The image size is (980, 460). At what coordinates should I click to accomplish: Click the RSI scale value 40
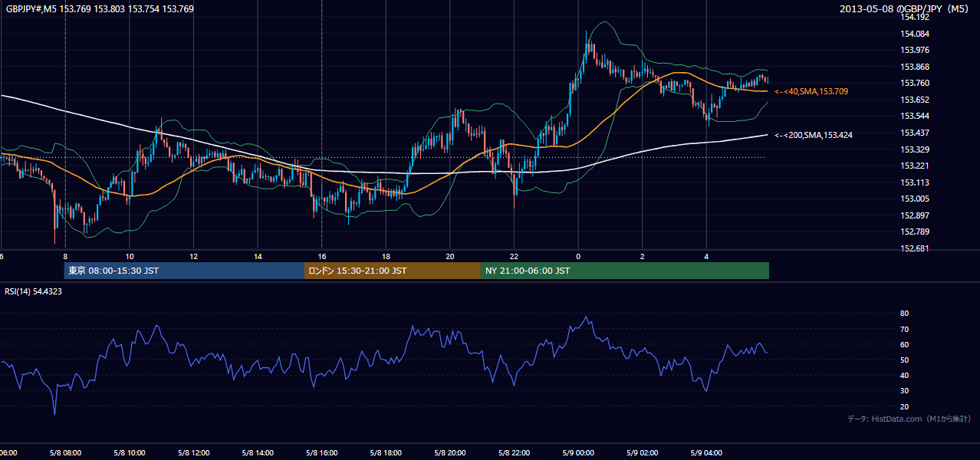(x=905, y=375)
